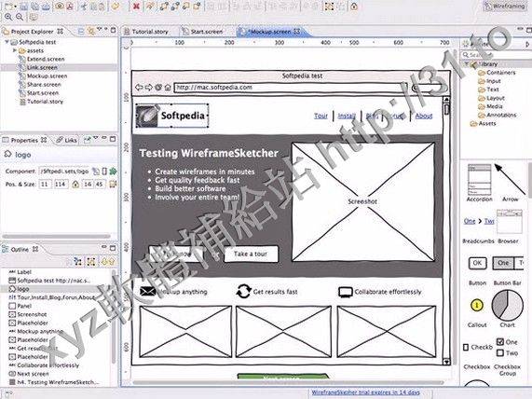Click the About link in the mockup
Viewport: 532px width, 399px height.
tap(424, 116)
